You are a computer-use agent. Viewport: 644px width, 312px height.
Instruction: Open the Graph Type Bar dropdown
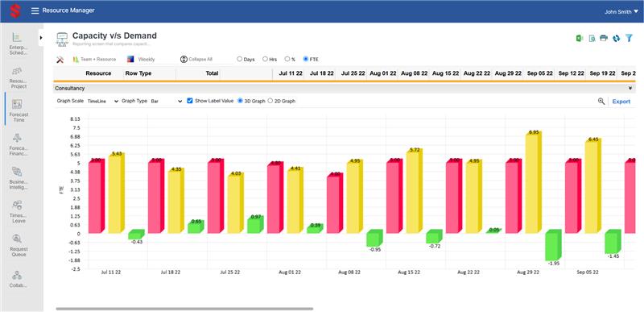tap(166, 101)
